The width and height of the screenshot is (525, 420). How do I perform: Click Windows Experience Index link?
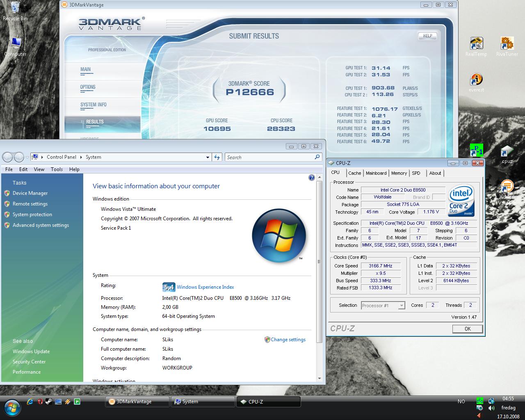tap(205, 287)
